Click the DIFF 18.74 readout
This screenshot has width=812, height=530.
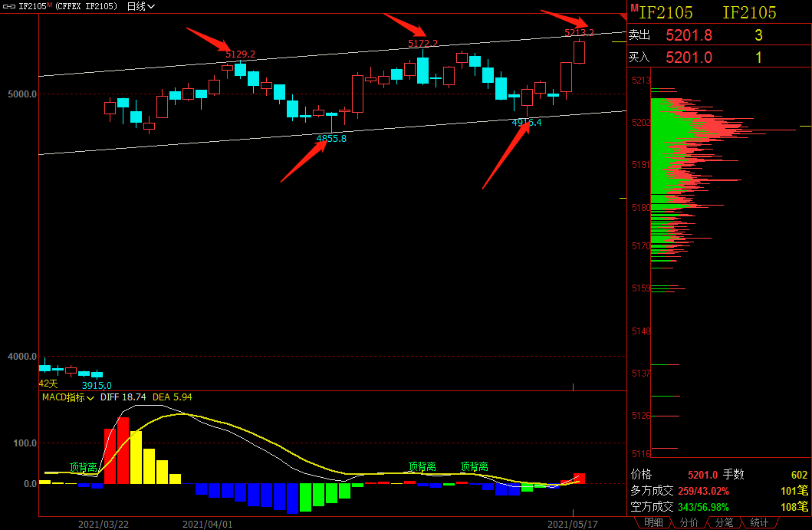point(123,397)
